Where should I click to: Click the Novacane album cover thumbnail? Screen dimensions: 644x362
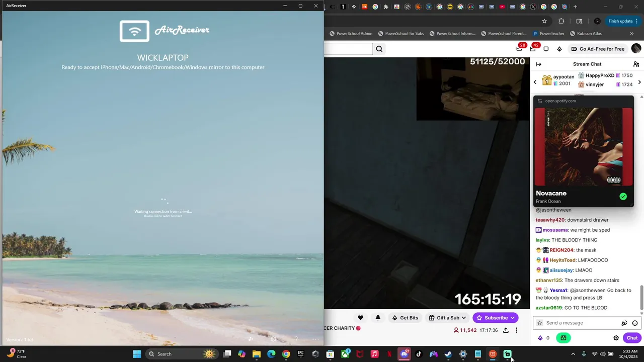(584, 147)
